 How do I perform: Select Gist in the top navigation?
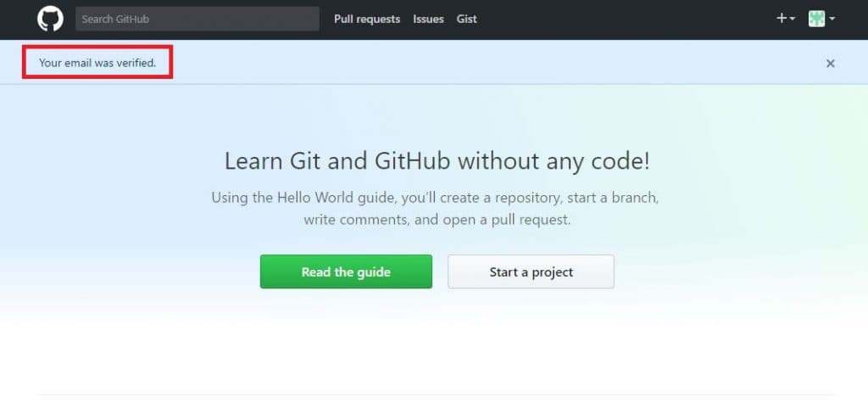coord(466,19)
